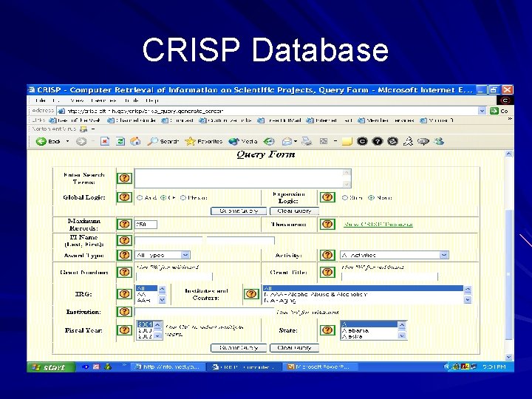Click the lower Submit Query button
This screenshot has width=532, height=399.
[239, 348]
